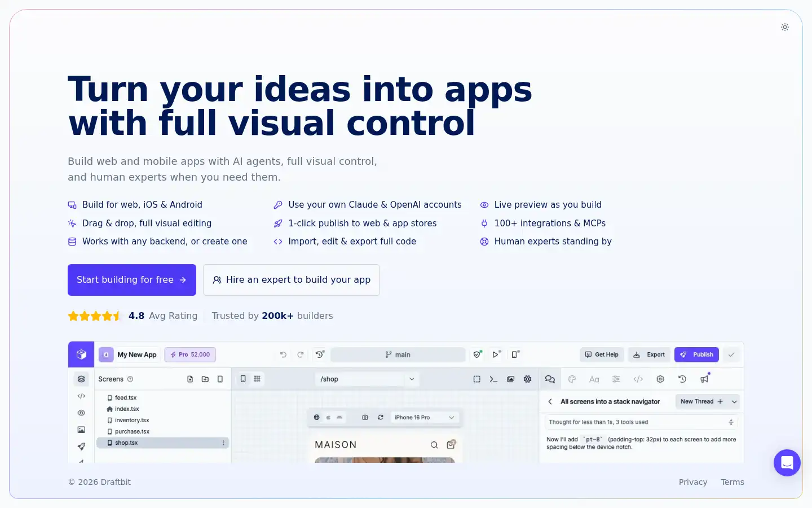Go back with the chevron beside thread title
The height and width of the screenshot is (508, 812).
[550, 402]
